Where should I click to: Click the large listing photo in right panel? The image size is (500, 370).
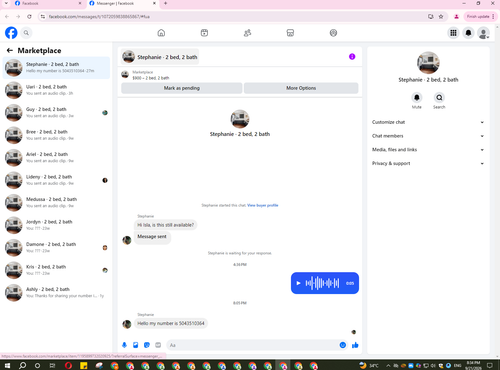click(x=428, y=63)
